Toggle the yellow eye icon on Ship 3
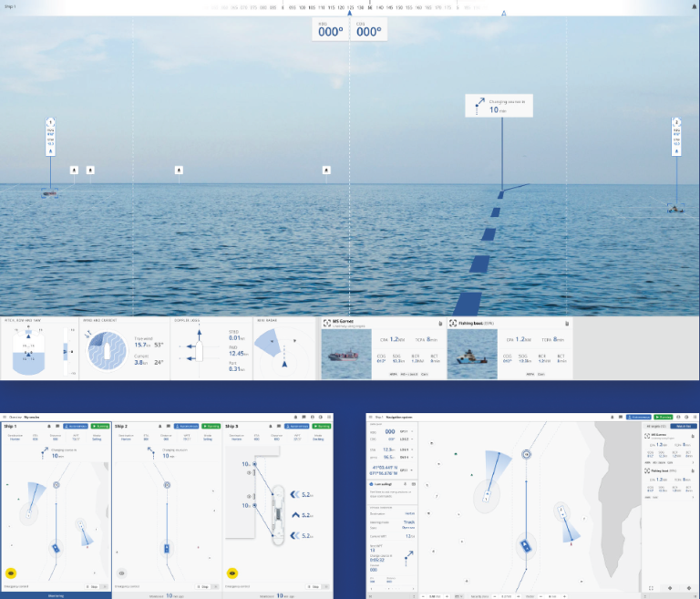This screenshot has height=599, width=700. click(232, 573)
